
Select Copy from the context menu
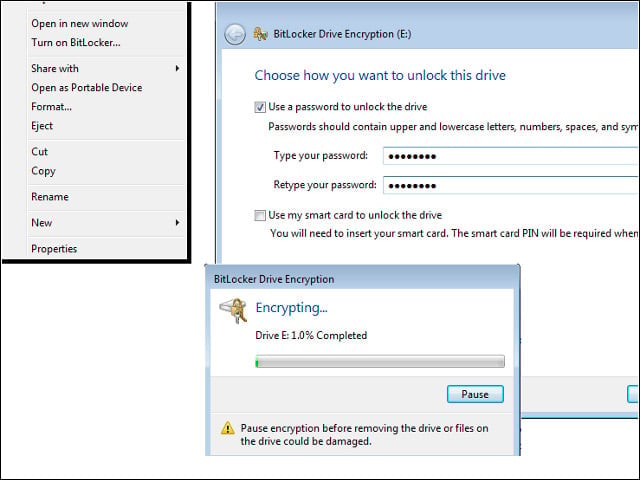[43, 171]
